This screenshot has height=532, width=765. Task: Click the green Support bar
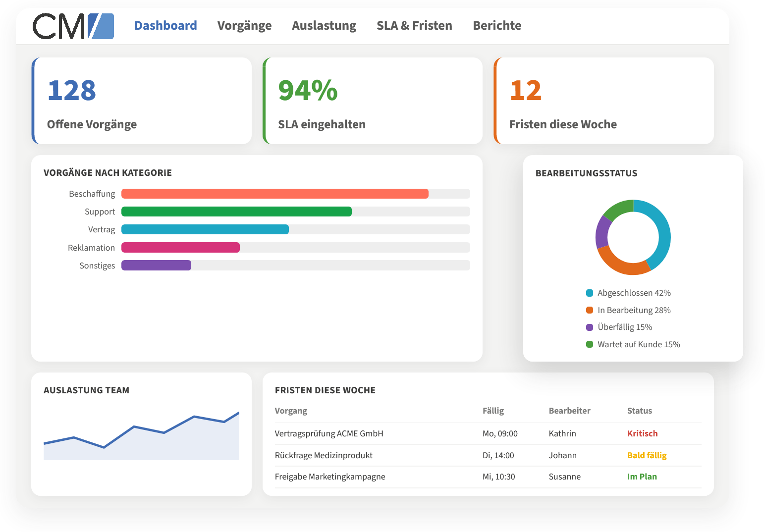click(236, 212)
